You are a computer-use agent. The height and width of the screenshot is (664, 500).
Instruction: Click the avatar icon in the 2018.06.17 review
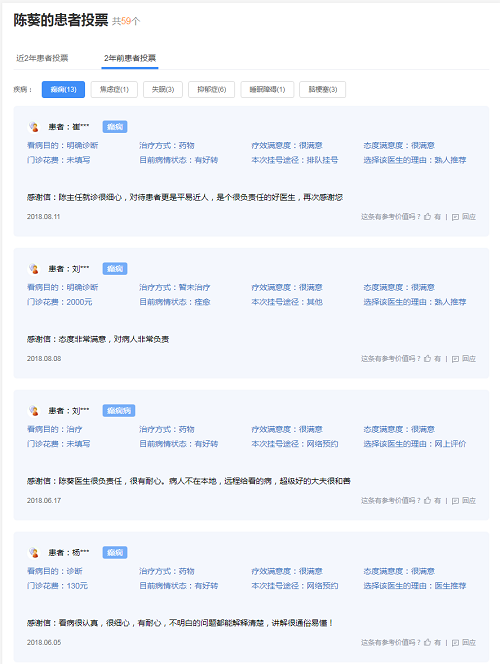(x=33, y=410)
